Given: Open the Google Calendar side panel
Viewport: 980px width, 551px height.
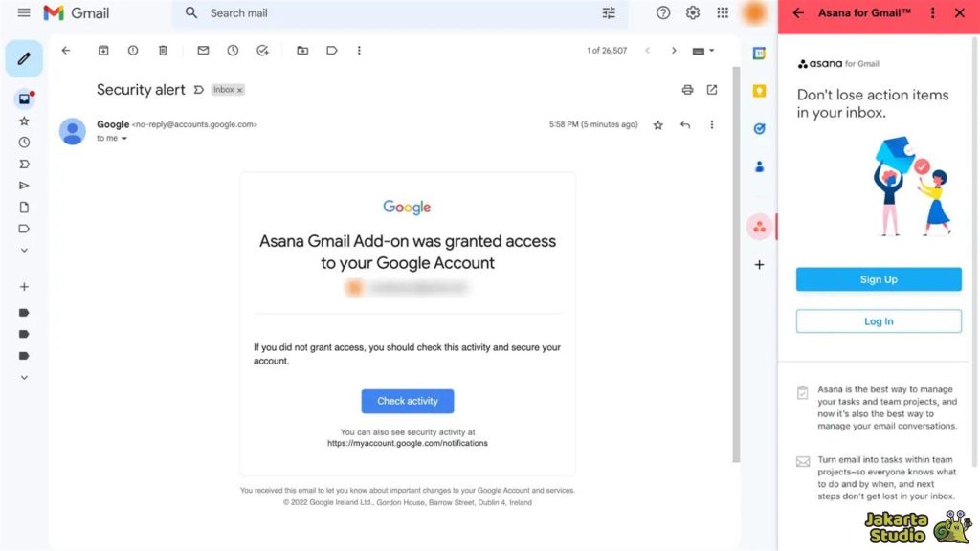Looking at the screenshot, I should (x=759, y=53).
